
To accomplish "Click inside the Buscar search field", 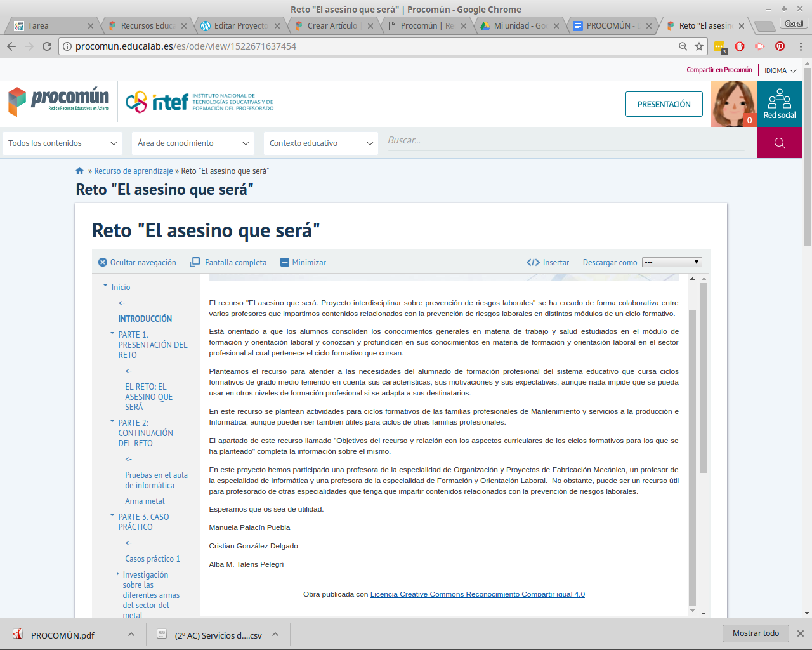I will 565,141.
